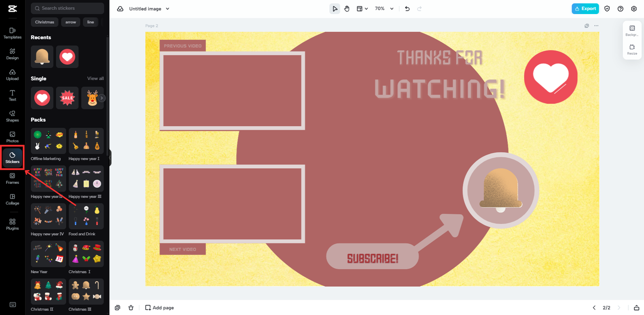Select the SUBSCRIBE! text on canvas
This screenshot has height=315, width=644.
pyautogui.click(x=372, y=258)
